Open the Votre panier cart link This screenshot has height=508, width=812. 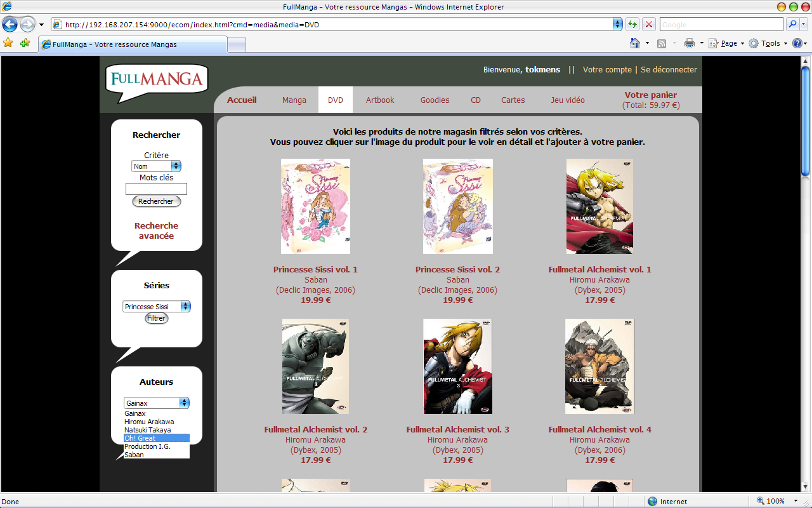[x=651, y=95]
